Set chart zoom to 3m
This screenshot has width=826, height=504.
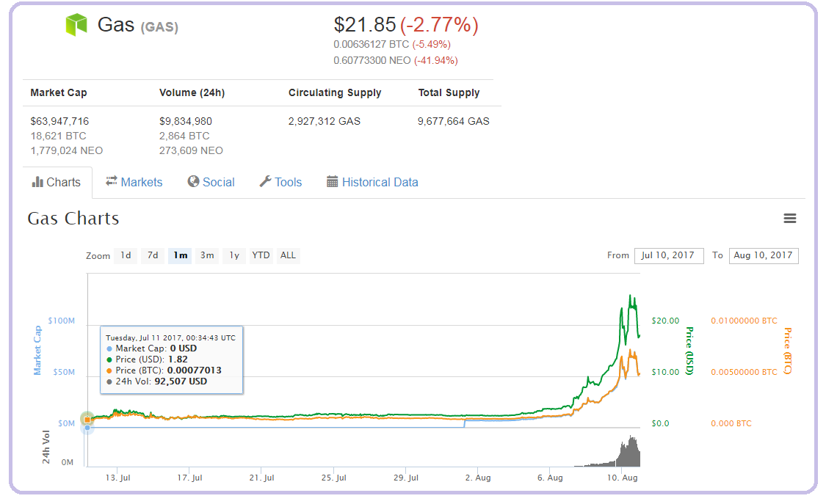click(207, 255)
